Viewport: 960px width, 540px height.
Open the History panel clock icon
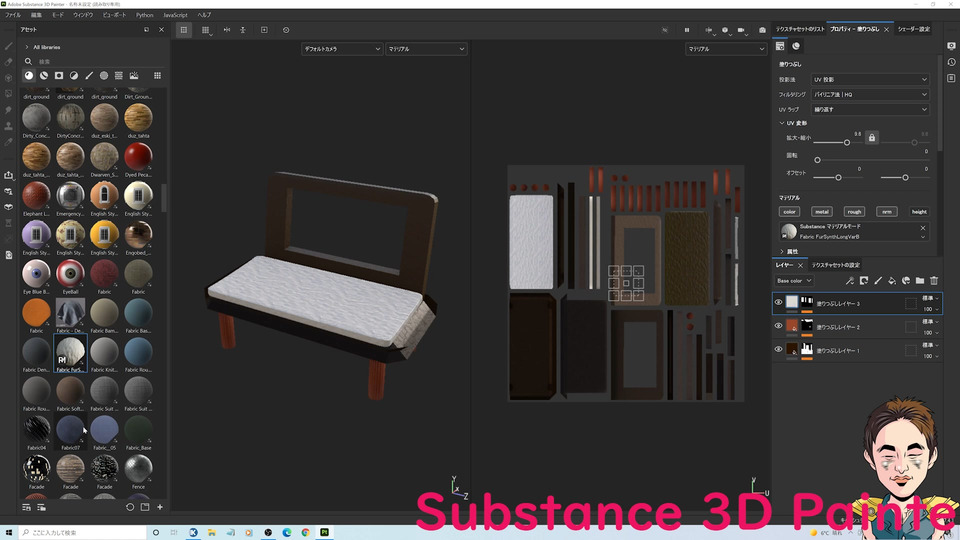pyautogui.click(x=951, y=62)
